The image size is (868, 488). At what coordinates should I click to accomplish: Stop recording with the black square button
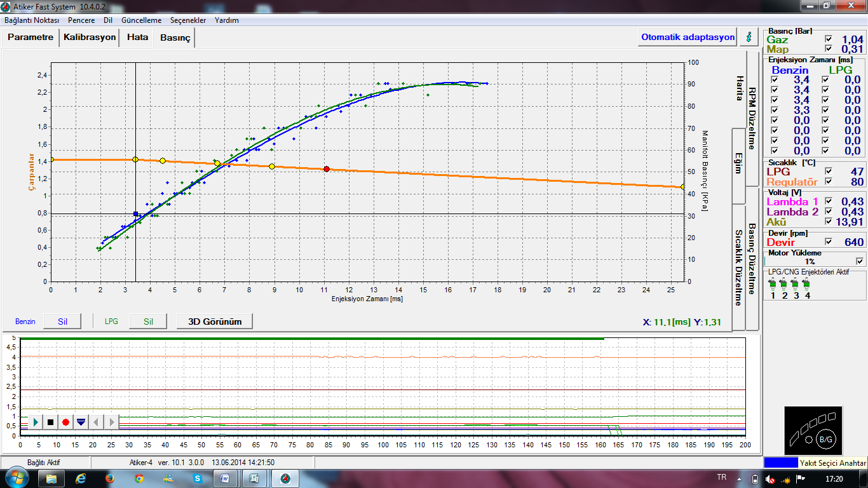[x=51, y=422]
